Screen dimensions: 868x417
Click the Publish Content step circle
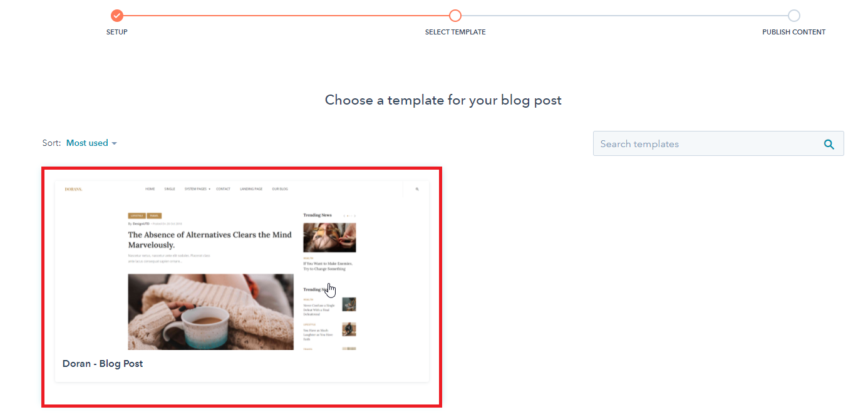click(794, 16)
